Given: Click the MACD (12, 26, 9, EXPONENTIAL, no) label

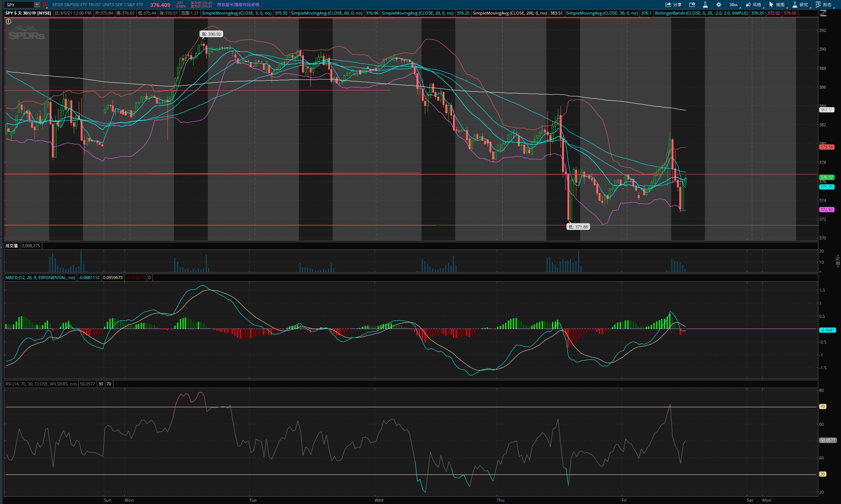Looking at the screenshot, I should (x=40, y=278).
